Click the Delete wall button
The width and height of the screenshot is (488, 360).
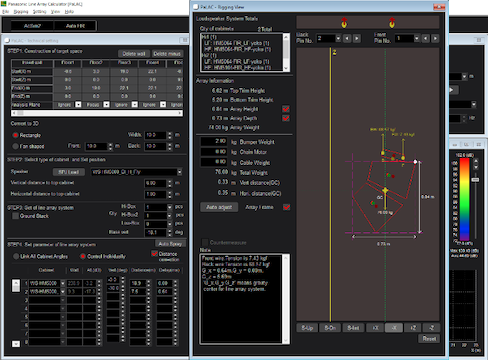tap(134, 54)
